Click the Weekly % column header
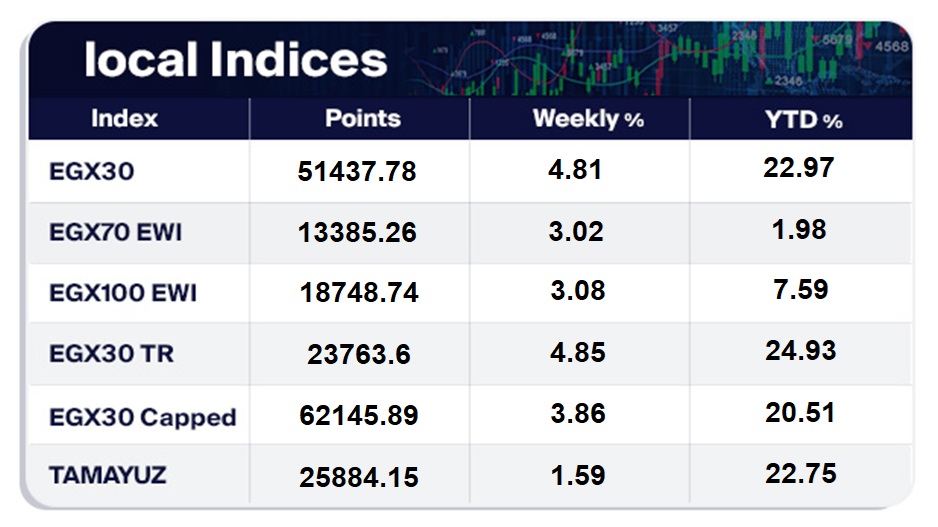The width and height of the screenshot is (938, 527). coord(588,119)
